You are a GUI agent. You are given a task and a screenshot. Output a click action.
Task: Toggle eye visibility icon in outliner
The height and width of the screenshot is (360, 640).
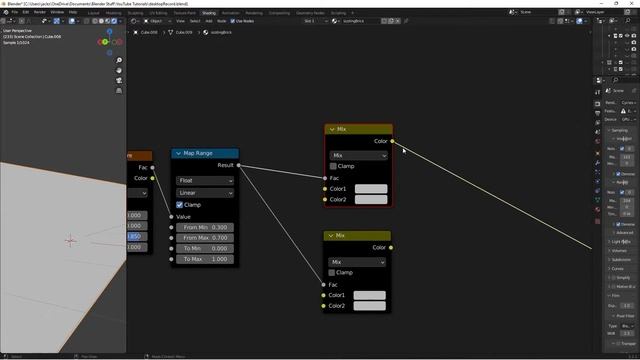(x=627, y=36)
